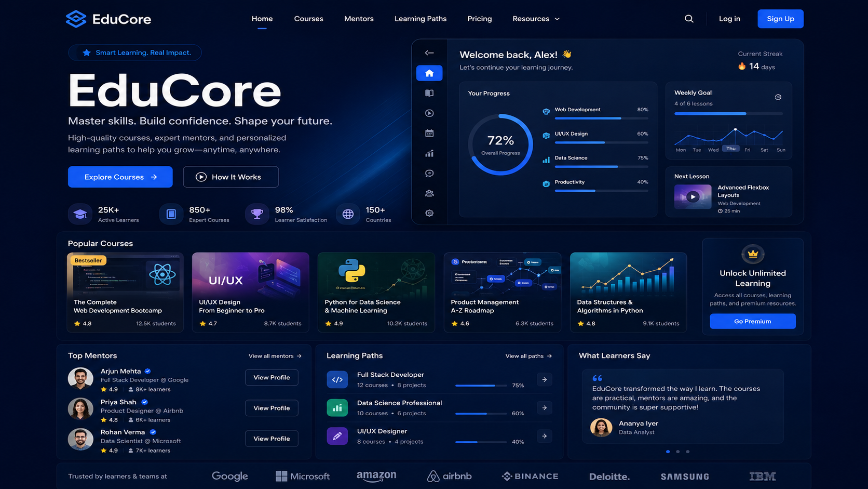Image resolution: width=868 pixels, height=489 pixels.
Task: Open the Pricing nav item
Action: (480, 19)
